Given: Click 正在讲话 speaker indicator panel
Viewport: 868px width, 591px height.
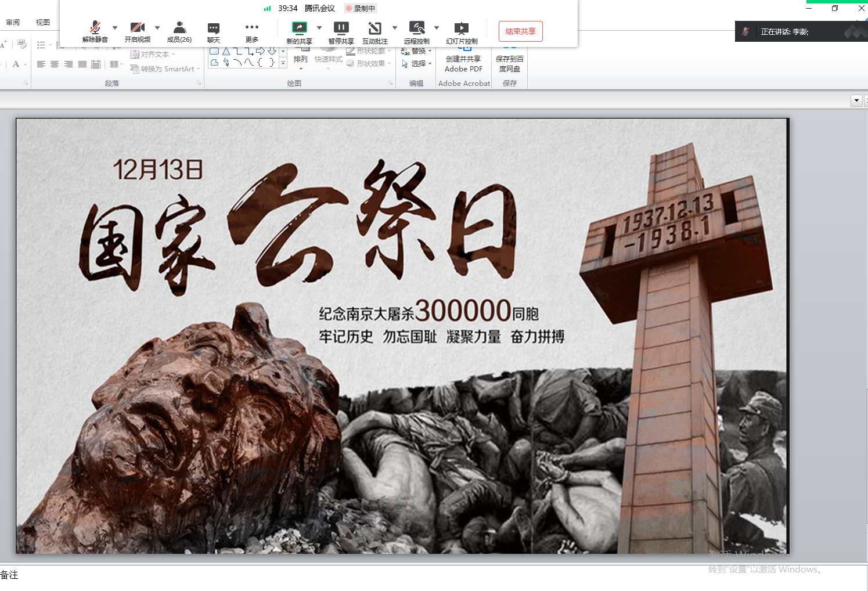Looking at the screenshot, I should [x=801, y=31].
